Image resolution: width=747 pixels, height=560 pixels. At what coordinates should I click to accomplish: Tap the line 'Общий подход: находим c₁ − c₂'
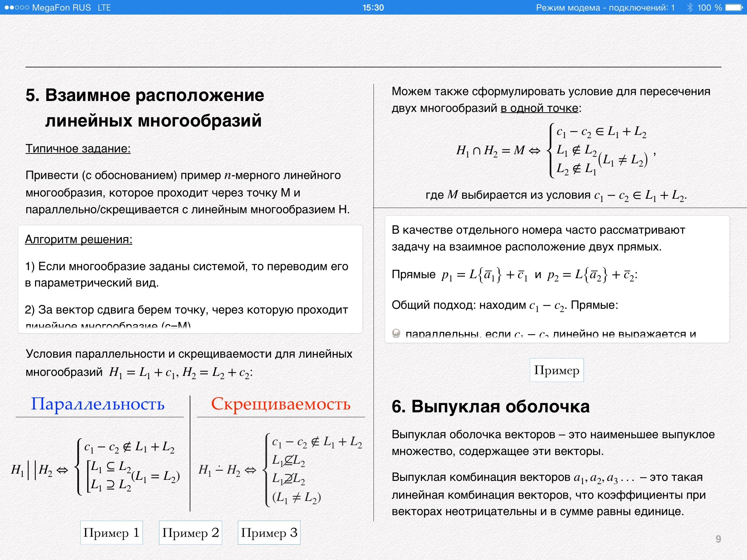tap(505, 305)
